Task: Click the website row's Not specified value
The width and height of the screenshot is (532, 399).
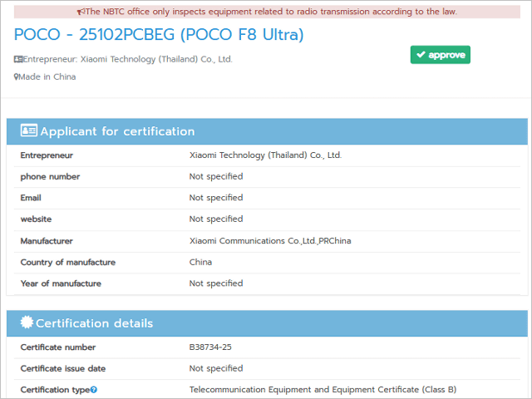Action: point(215,219)
